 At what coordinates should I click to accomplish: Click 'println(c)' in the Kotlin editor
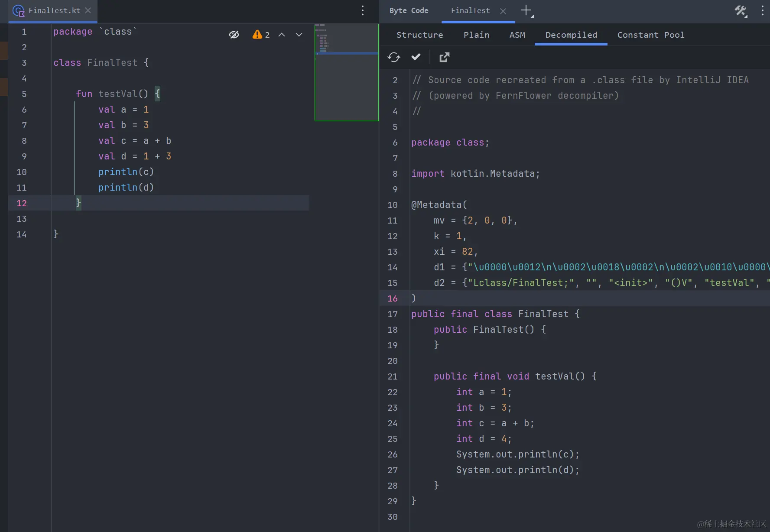126,172
